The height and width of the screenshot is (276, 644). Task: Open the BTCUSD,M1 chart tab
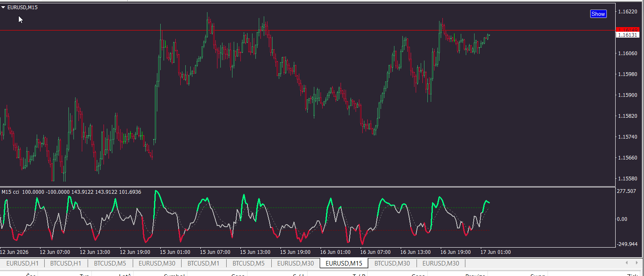click(x=203, y=263)
